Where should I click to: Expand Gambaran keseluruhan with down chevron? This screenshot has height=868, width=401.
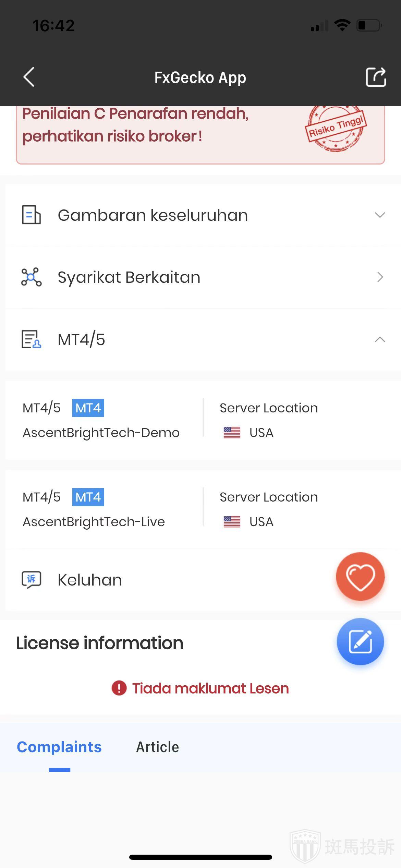click(380, 215)
